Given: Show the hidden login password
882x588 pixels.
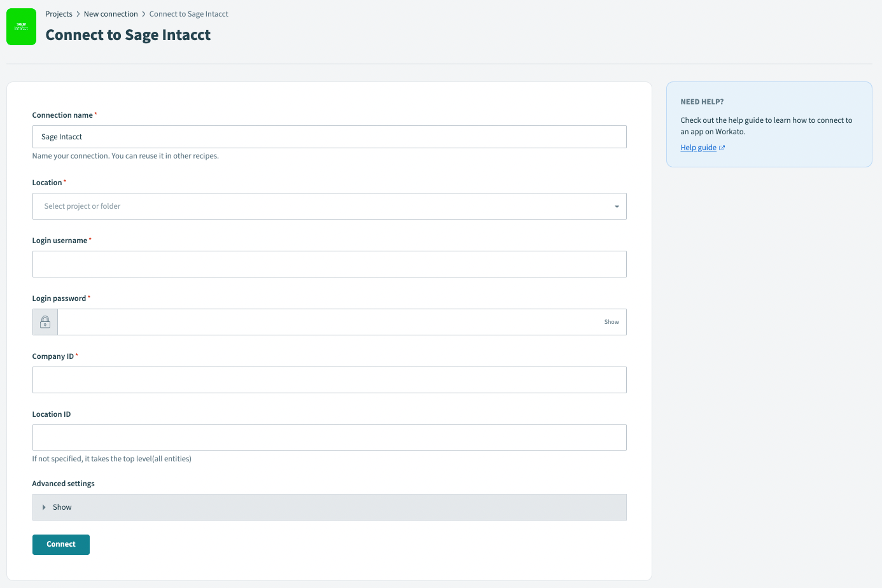Looking at the screenshot, I should [611, 321].
